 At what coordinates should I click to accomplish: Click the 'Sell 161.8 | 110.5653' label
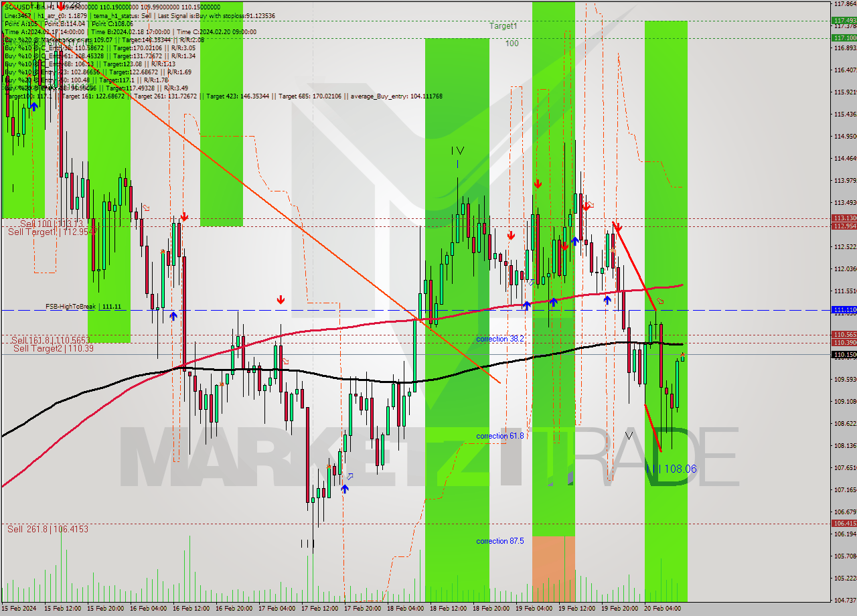[50, 340]
